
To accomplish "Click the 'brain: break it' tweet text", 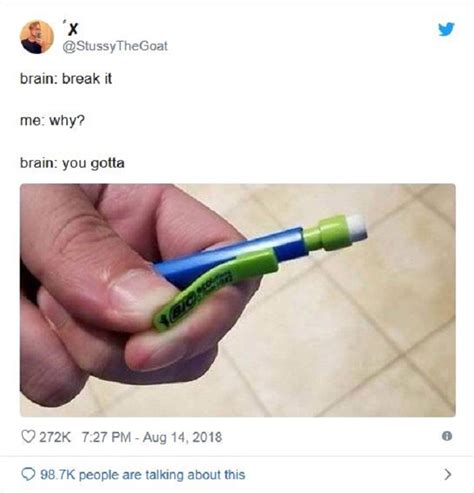I will coord(66,79).
